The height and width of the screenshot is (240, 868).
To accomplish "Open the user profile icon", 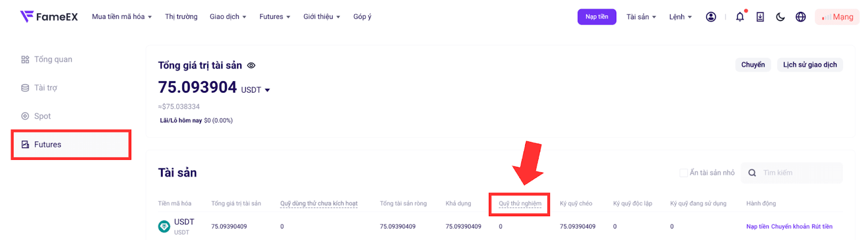I will tap(711, 17).
